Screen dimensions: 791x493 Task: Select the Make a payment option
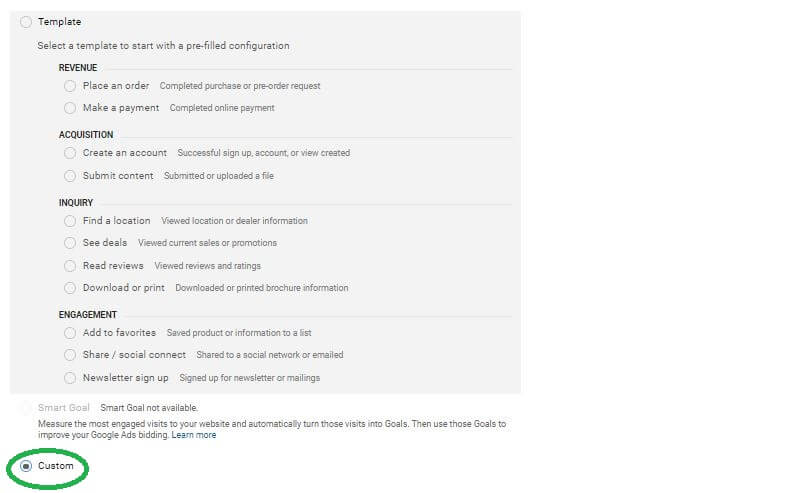(x=70, y=108)
